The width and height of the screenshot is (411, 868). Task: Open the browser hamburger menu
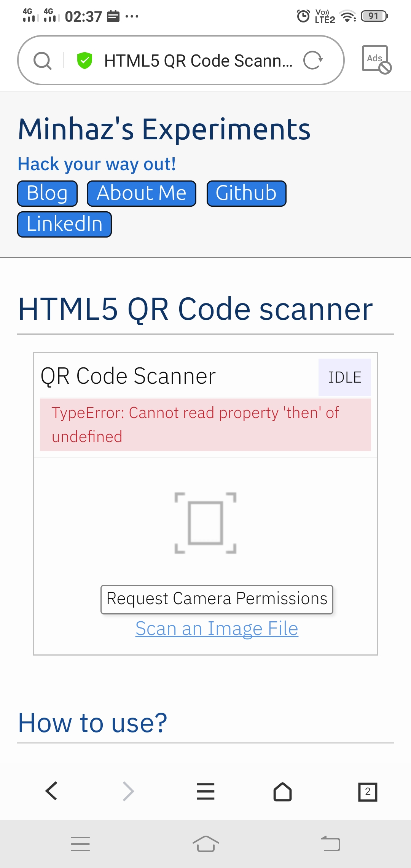click(x=205, y=791)
